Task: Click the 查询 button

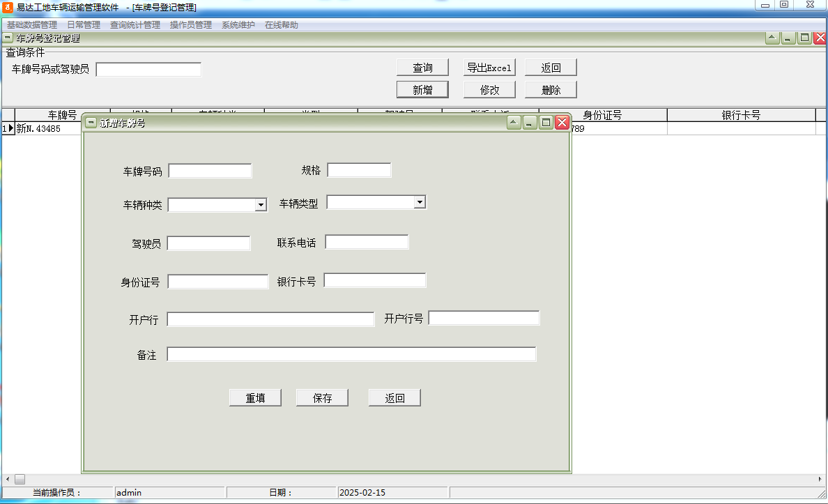Action: coord(422,67)
